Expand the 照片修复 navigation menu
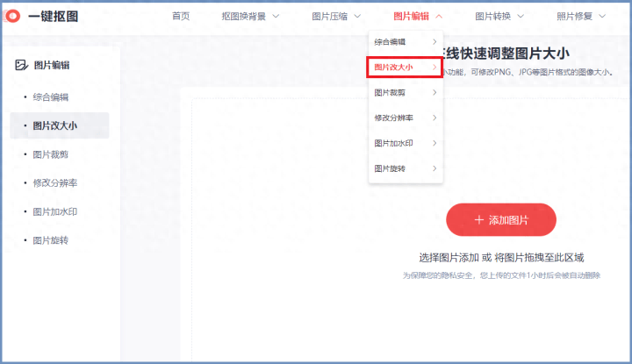 pyautogui.click(x=581, y=17)
